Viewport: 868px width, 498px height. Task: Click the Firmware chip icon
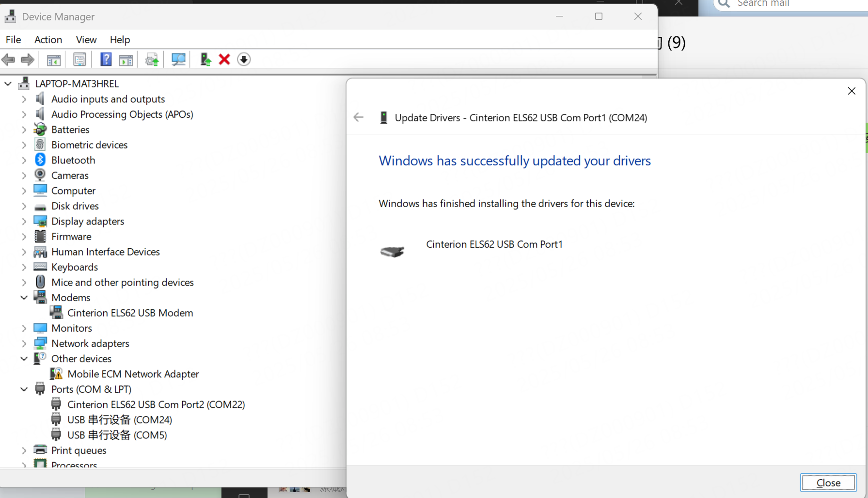(x=40, y=236)
